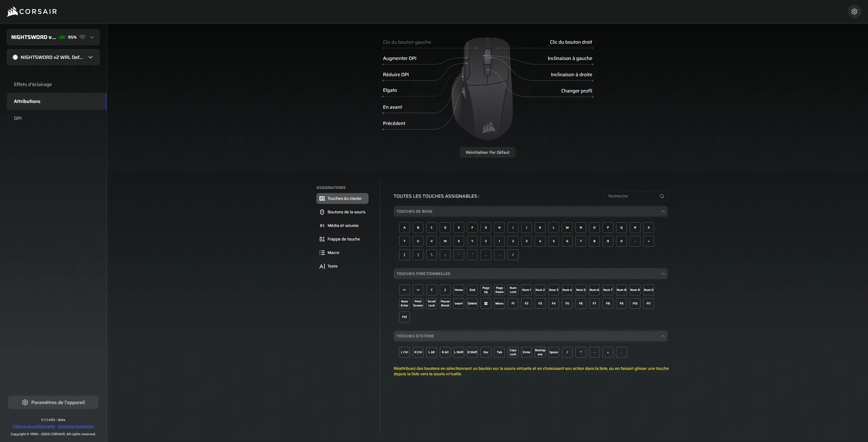
Task: Collapse the Touches système section
Action: [663, 336]
